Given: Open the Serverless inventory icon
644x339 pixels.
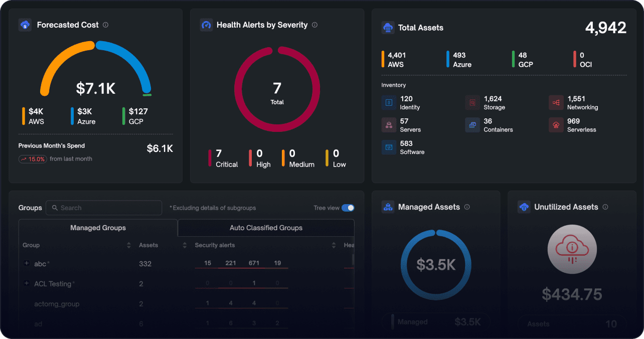Looking at the screenshot, I should pyautogui.click(x=556, y=125).
